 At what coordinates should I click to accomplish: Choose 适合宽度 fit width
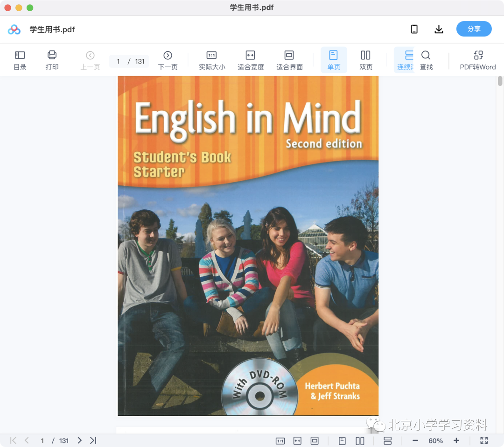click(x=251, y=60)
